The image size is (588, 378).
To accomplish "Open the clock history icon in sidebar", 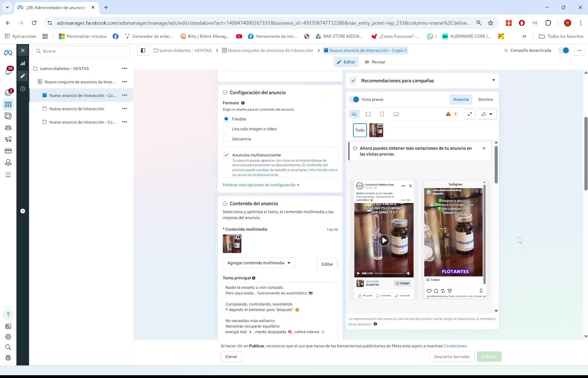I will click(x=23, y=89).
